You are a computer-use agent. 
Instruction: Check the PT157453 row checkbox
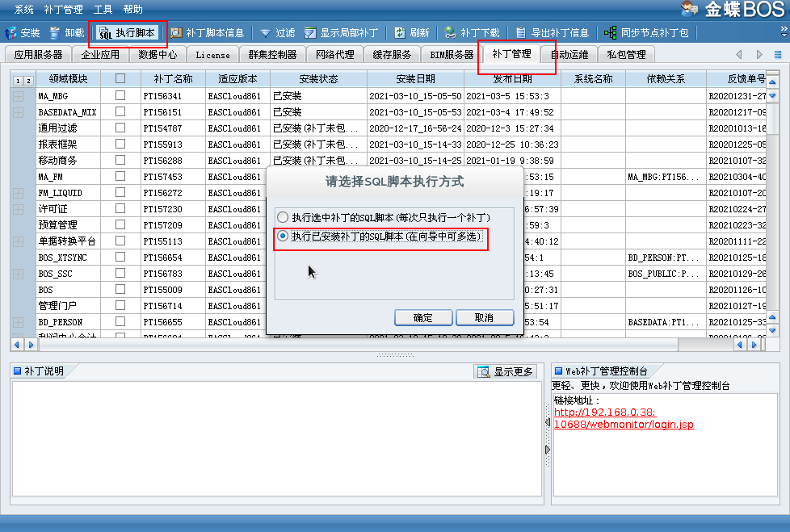(120, 176)
